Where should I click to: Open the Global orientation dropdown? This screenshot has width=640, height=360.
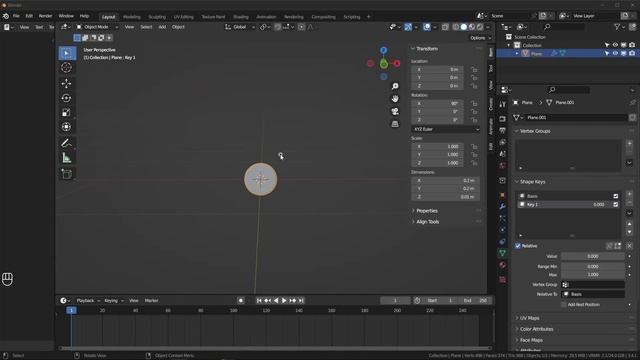coord(240,27)
